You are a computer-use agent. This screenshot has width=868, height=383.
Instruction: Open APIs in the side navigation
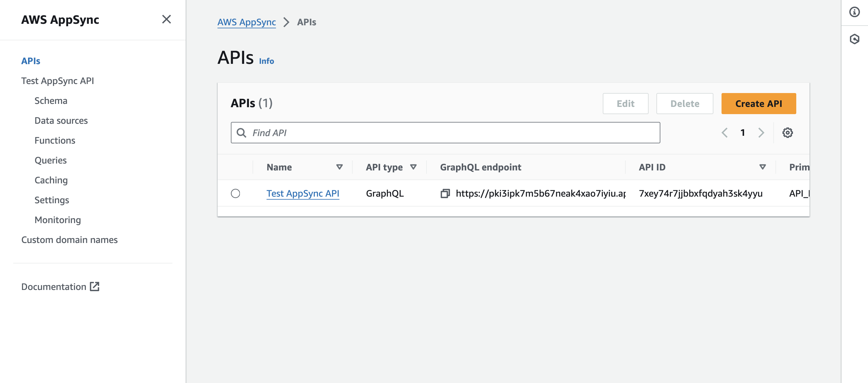(x=31, y=61)
